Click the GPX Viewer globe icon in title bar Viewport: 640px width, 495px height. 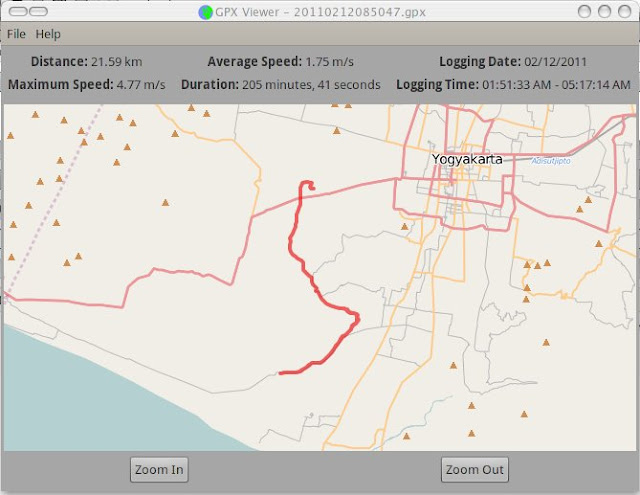(205, 12)
